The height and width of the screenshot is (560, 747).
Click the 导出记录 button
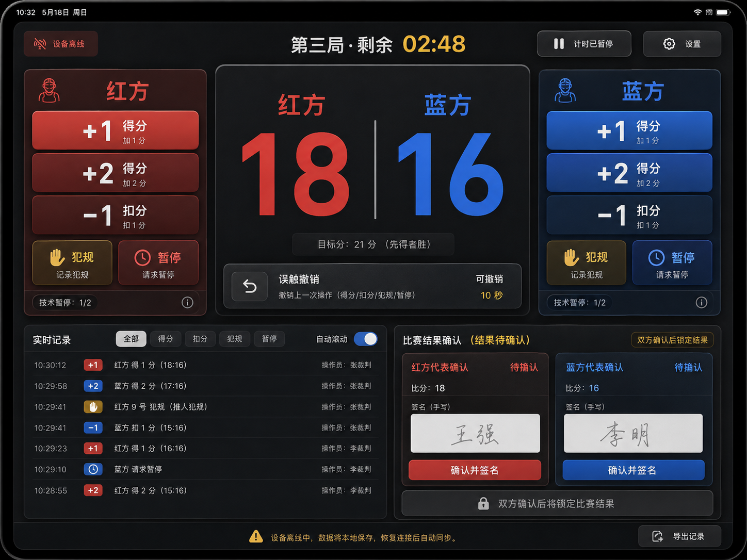(679, 536)
